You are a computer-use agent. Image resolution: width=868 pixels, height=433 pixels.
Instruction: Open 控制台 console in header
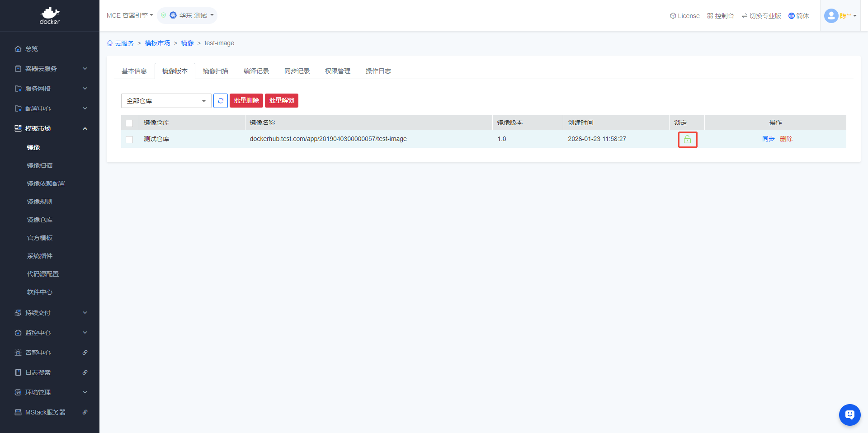coord(721,16)
